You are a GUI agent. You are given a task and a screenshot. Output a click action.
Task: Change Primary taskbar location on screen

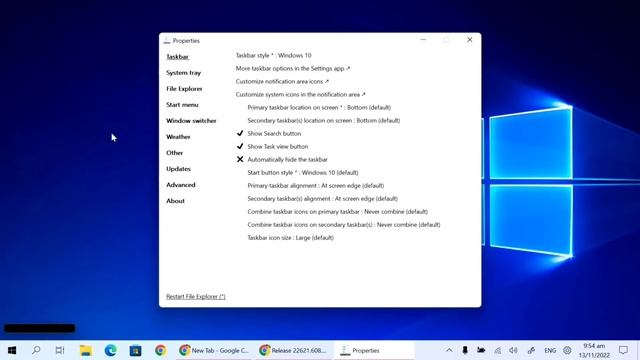pos(319,107)
